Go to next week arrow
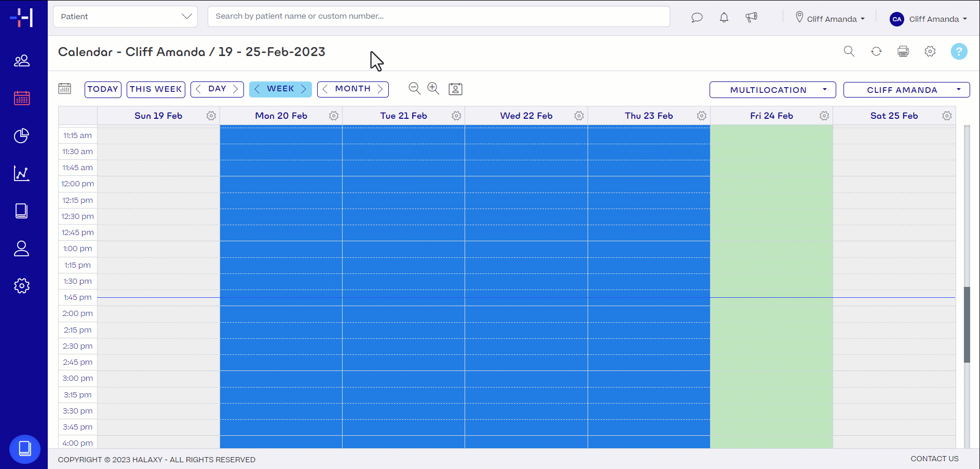The image size is (980, 469). [x=304, y=89]
